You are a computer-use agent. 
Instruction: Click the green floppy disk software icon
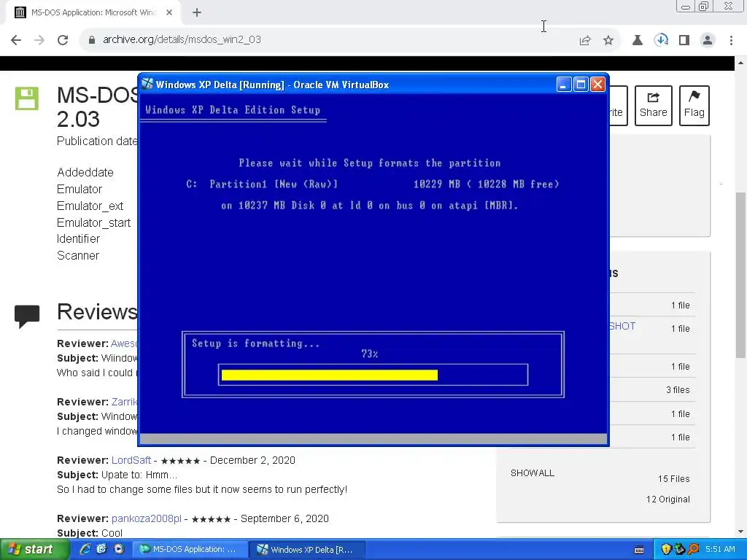(x=27, y=98)
